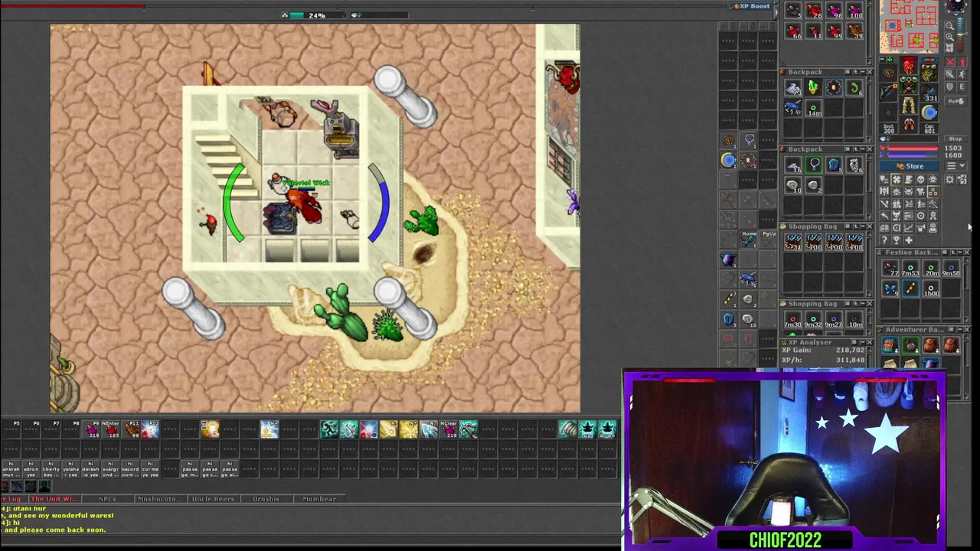The height and width of the screenshot is (551, 980).
Task: Click the trophy icon in sidebar grid
Action: click(897, 240)
